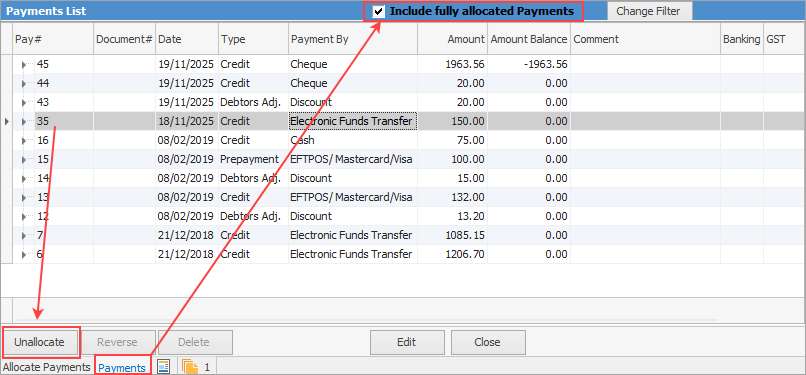Select EFTPOS/ Mastercard/Visa cell in row 13
806x375 pixels.
click(353, 198)
